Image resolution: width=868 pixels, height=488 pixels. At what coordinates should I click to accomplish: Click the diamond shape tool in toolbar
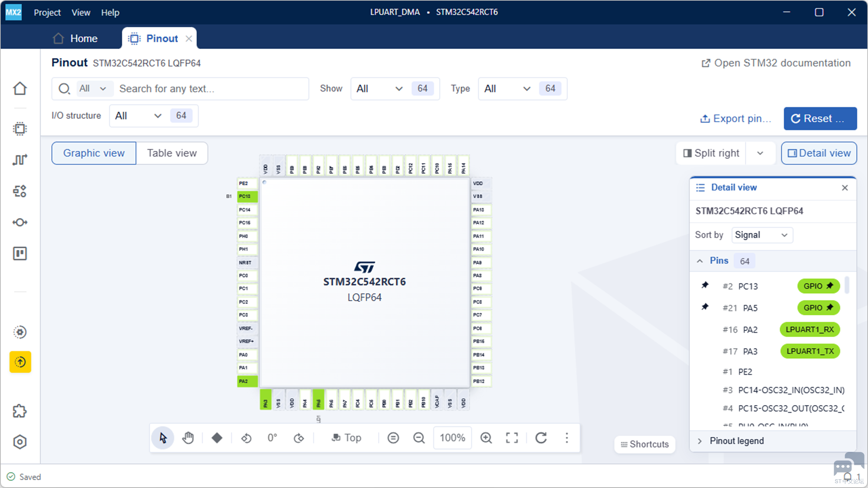point(217,438)
